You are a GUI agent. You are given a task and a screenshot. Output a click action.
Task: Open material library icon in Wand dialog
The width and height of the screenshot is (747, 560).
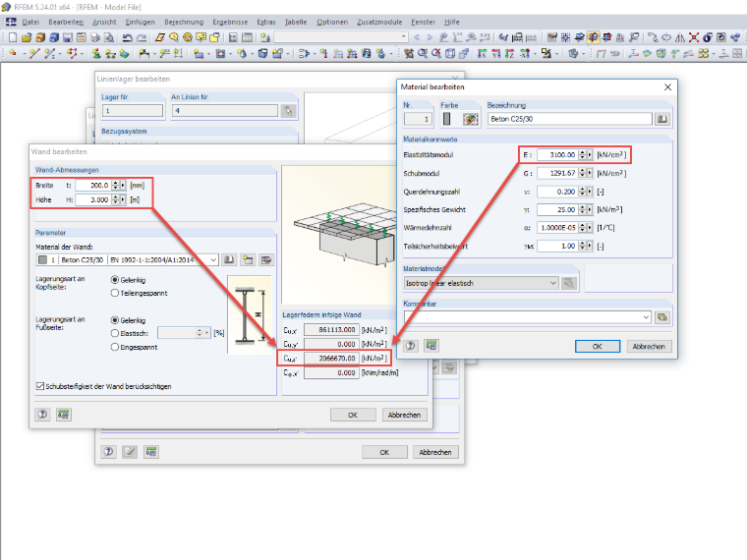point(229,259)
